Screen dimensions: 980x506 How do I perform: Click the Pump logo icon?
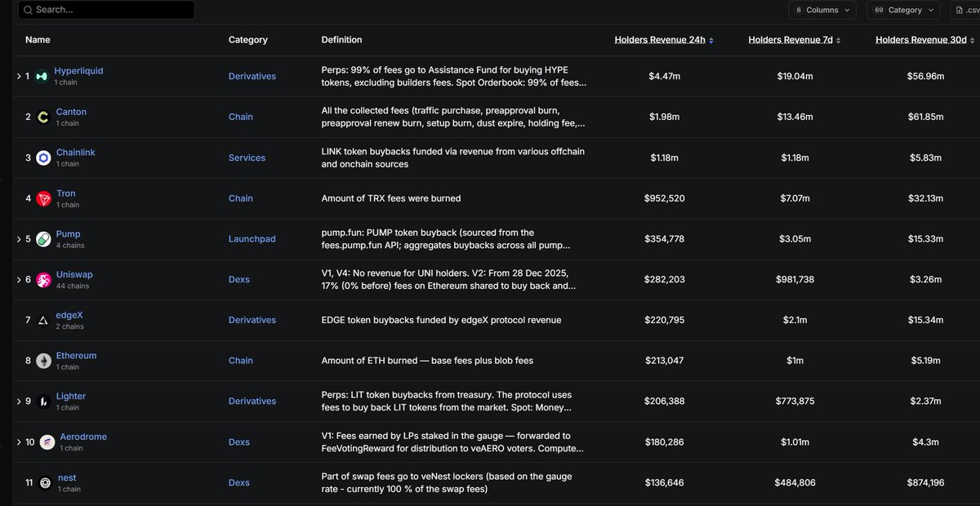(43, 239)
